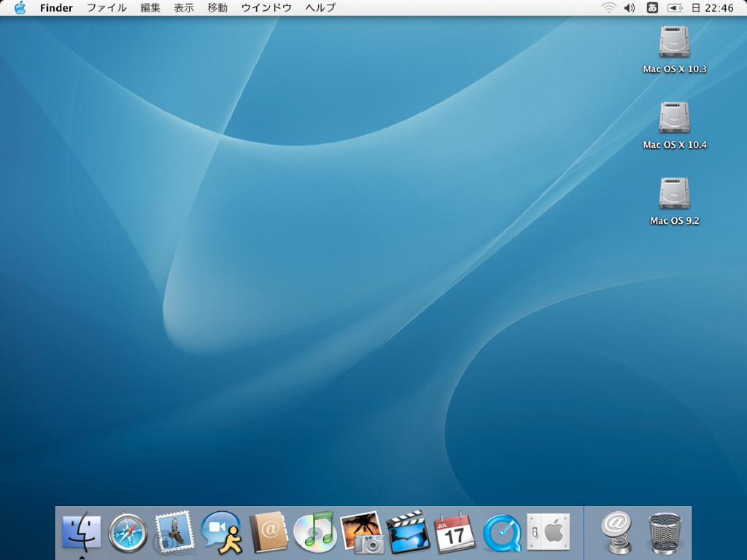
Task: Open the ファイル menu
Action: [x=107, y=7]
